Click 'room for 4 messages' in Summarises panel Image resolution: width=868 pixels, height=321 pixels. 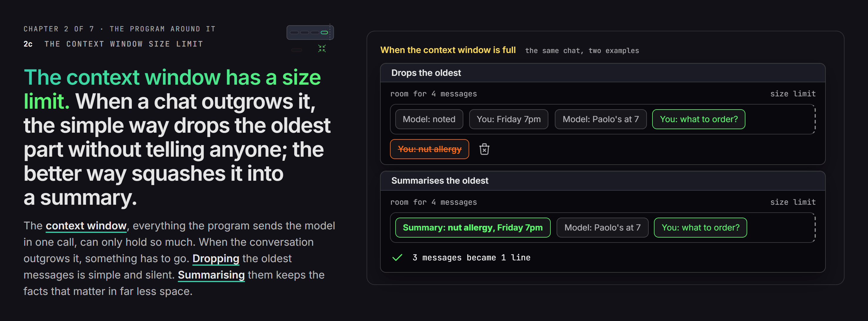(x=433, y=202)
